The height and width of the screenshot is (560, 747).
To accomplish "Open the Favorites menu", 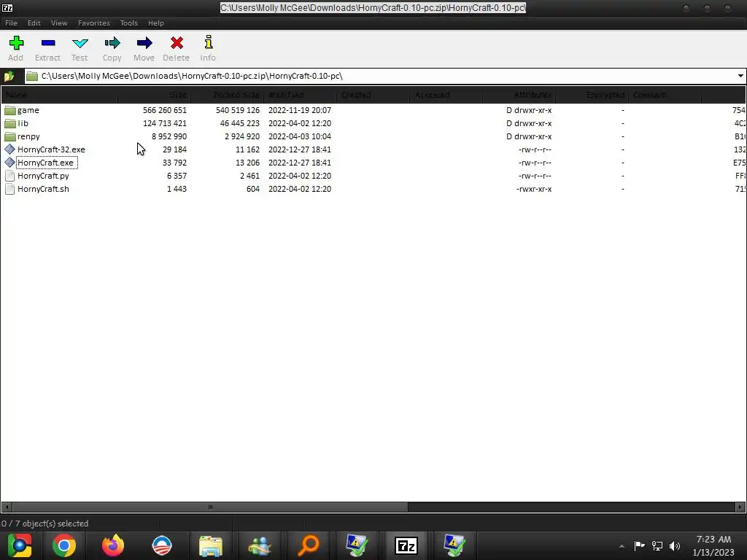I will tap(94, 23).
